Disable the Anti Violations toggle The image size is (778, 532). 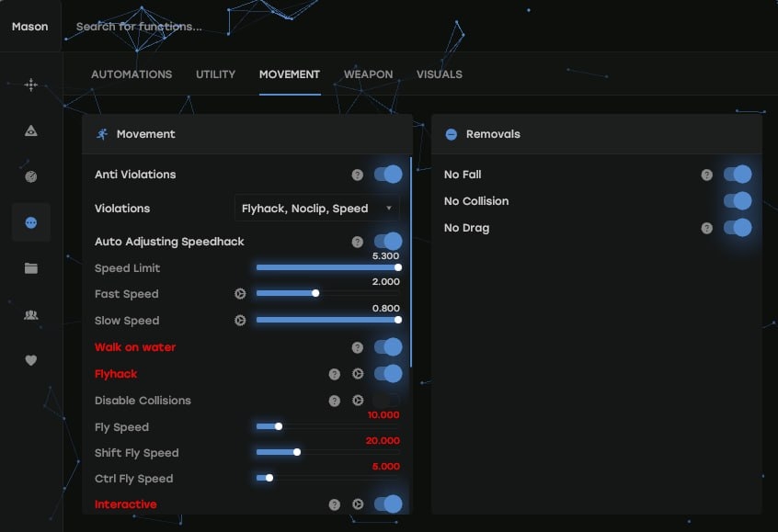pyautogui.click(x=388, y=175)
